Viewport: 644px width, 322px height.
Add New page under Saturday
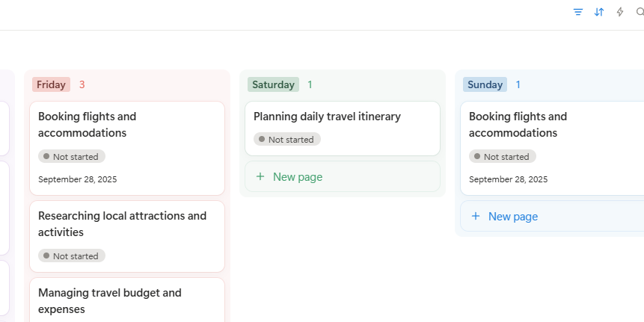(x=298, y=177)
